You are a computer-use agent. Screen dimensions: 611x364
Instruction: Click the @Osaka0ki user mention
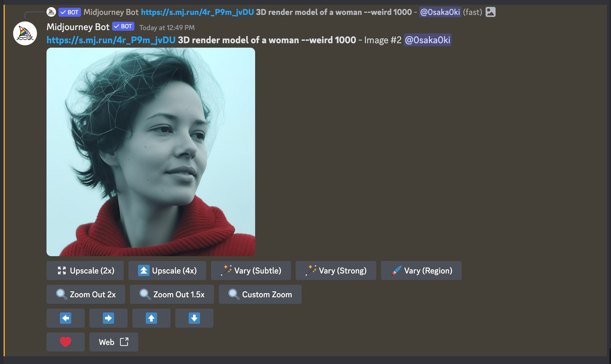pos(428,40)
